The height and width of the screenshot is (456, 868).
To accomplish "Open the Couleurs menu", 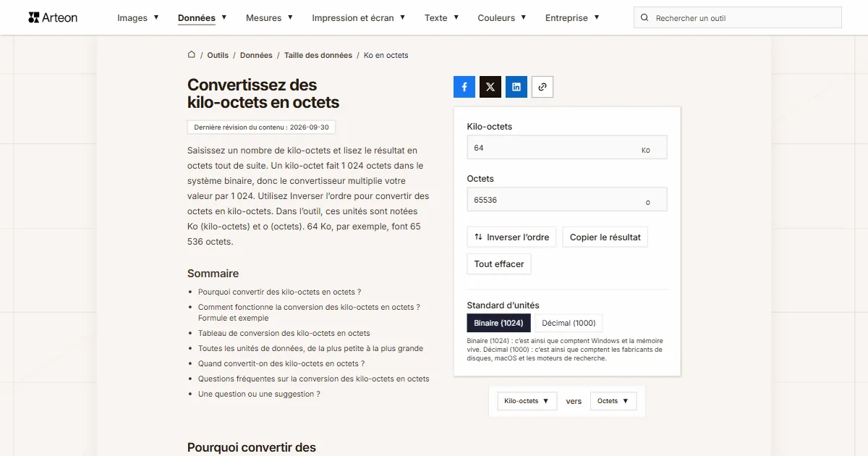I will [x=502, y=18].
